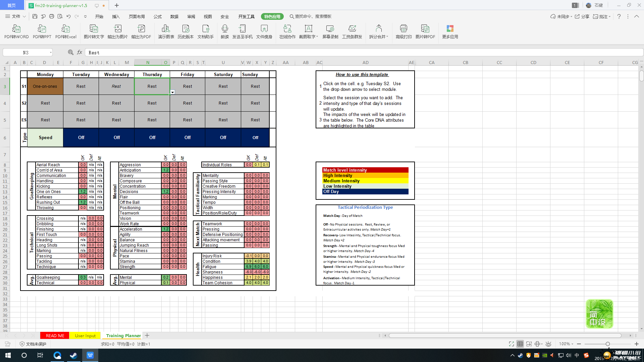Screen dimensions: 644x362
Task: Toggle reading mode in status bar
Action: click(x=537, y=344)
